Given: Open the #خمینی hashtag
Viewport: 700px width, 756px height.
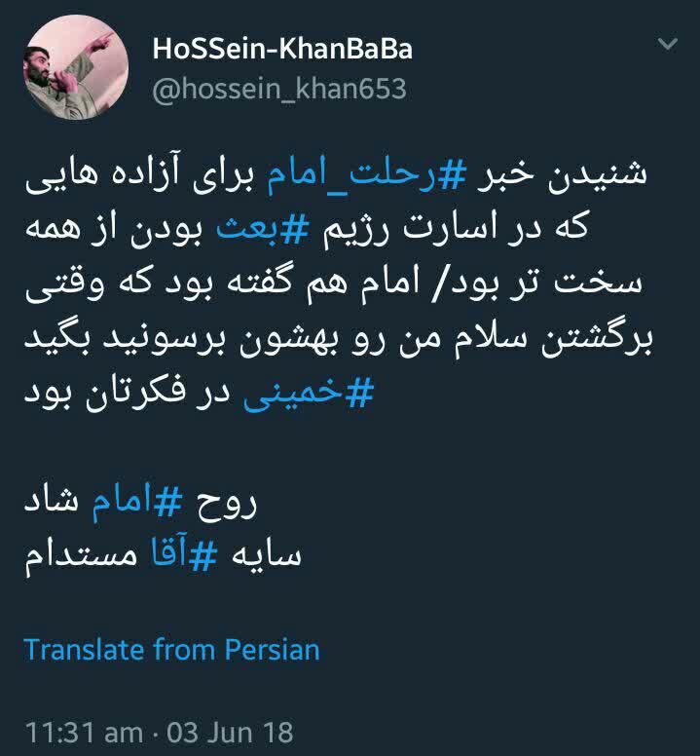Looking at the screenshot, I should click(309, 393).
